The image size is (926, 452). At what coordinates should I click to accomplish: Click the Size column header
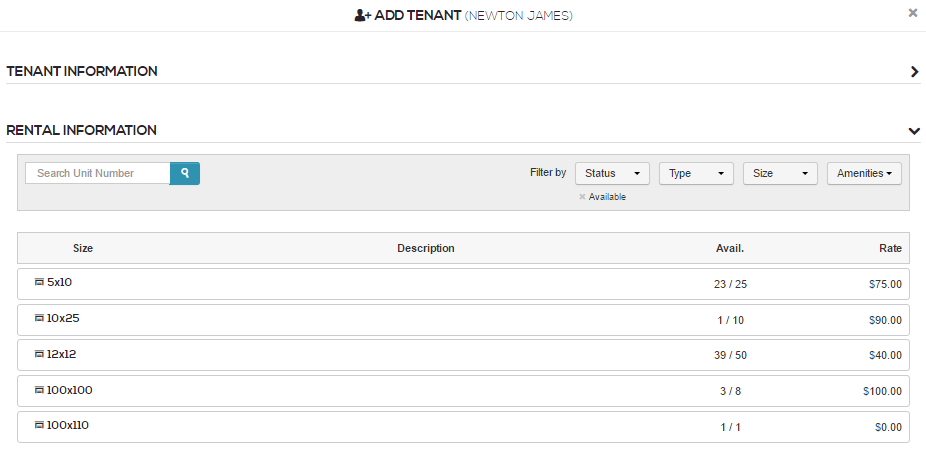pyautogui.click(x=83, y=248)
